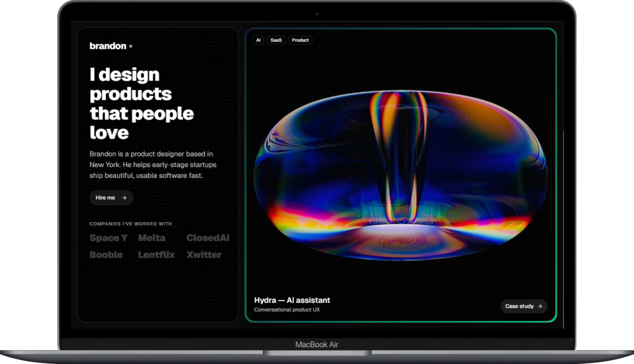Select the SaaS tag chip
Viewport: 634px width, 364px height.
click(276, 40)
